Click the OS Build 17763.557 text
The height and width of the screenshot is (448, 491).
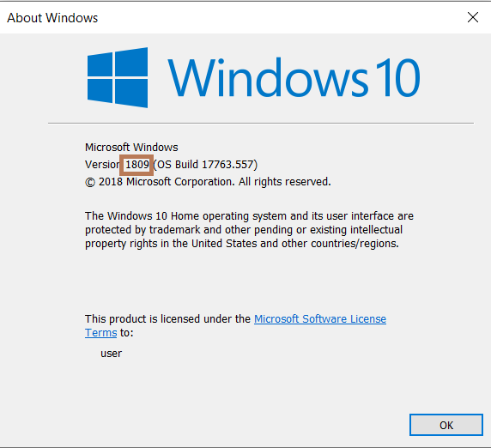coord(205,165)
